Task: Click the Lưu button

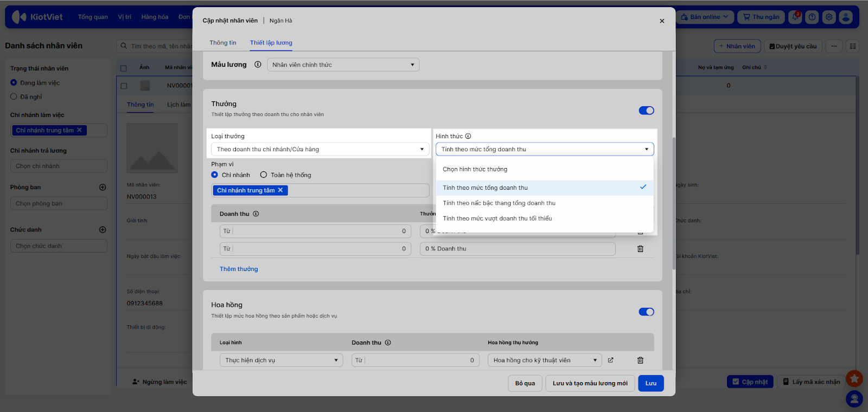Action: 650,383
